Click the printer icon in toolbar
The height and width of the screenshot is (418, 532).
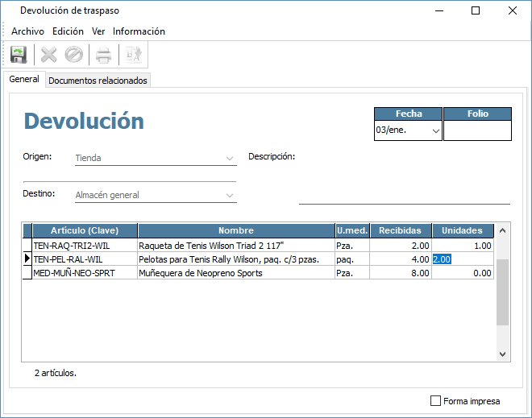click(103, 55)
